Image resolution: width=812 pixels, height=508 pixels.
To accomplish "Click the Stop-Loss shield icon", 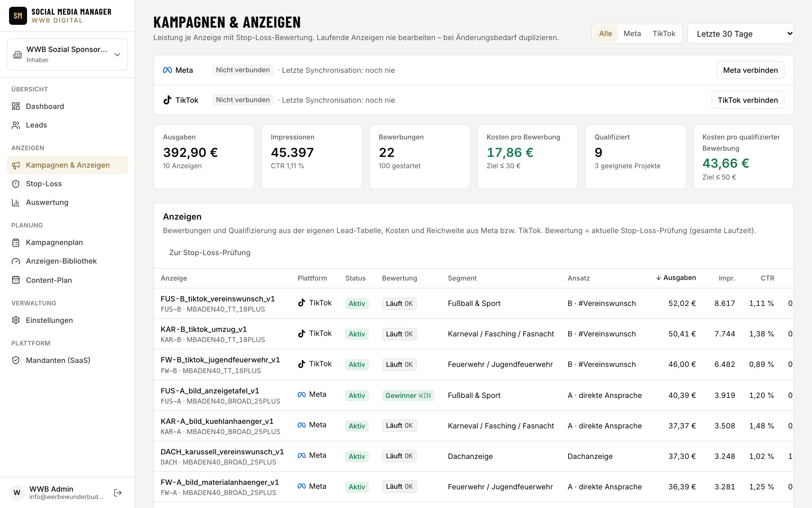I will click(16, 184).
